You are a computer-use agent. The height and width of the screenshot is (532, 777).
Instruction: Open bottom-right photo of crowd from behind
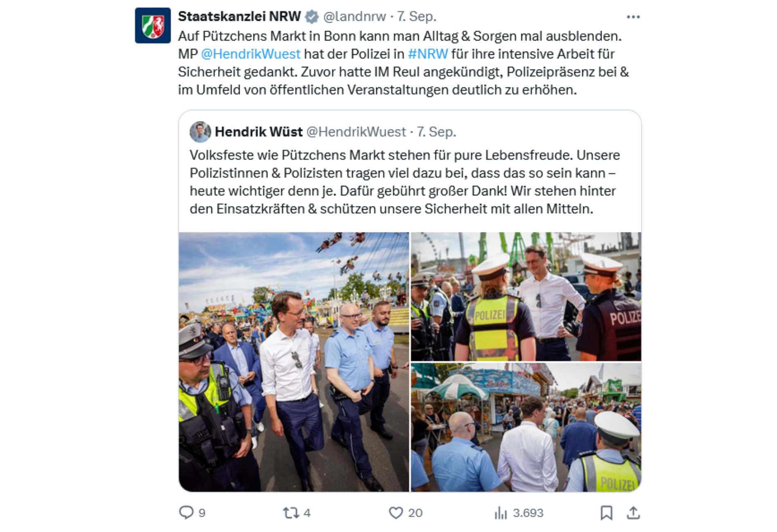click(x=526, y=427)
